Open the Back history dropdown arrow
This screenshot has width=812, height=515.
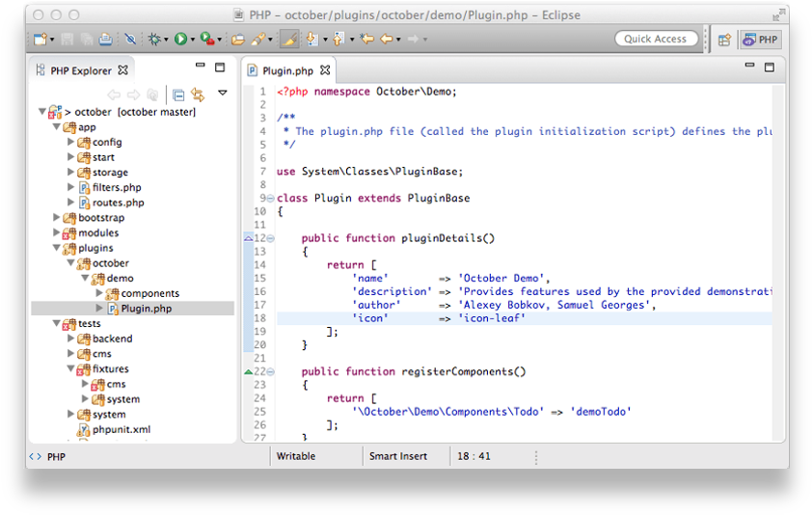(x=398, y=40)
